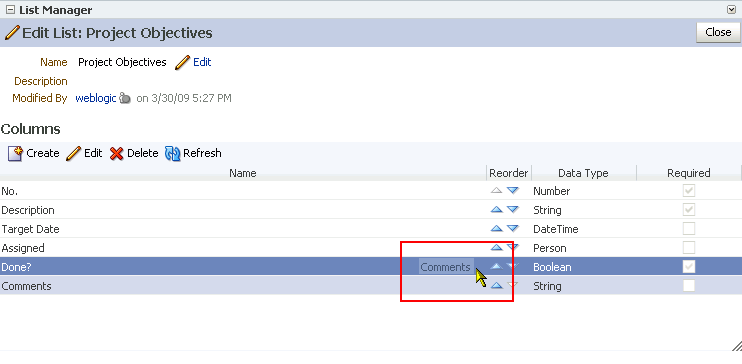This screenshot has height=364, width=742.
Task: Move Done? column down
Action: click(512, 266)
